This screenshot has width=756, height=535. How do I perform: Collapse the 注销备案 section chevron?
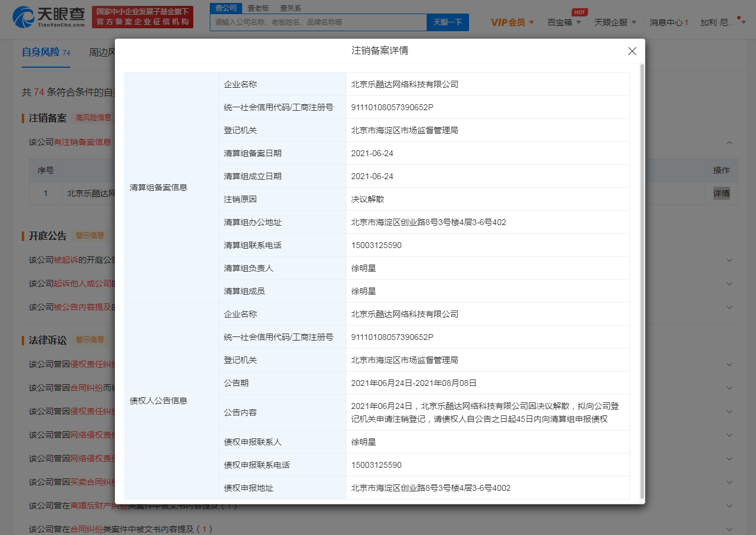click(x=729, y=143)
